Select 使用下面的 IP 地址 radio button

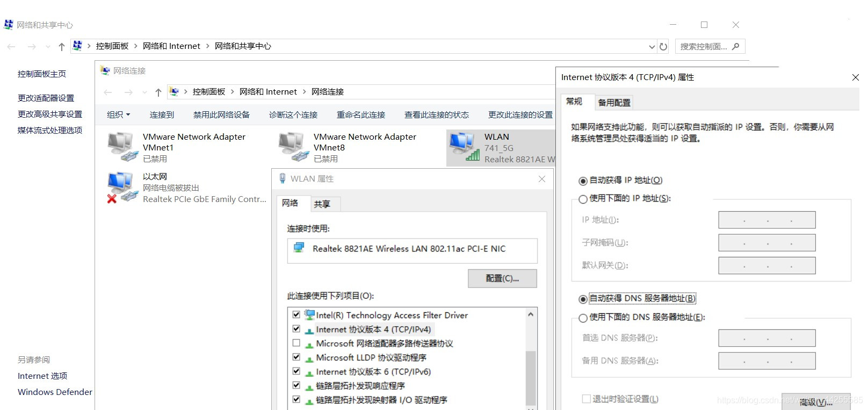583,199
